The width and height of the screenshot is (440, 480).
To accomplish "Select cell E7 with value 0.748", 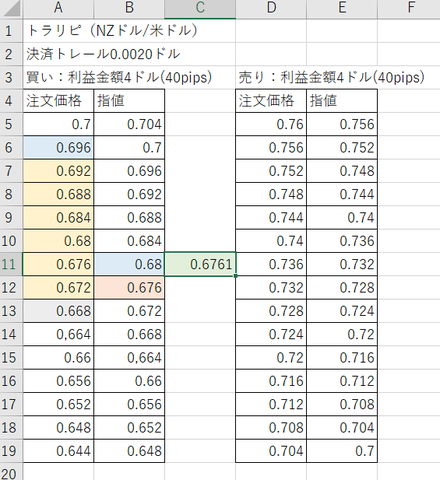I will (x=342, y=171).
